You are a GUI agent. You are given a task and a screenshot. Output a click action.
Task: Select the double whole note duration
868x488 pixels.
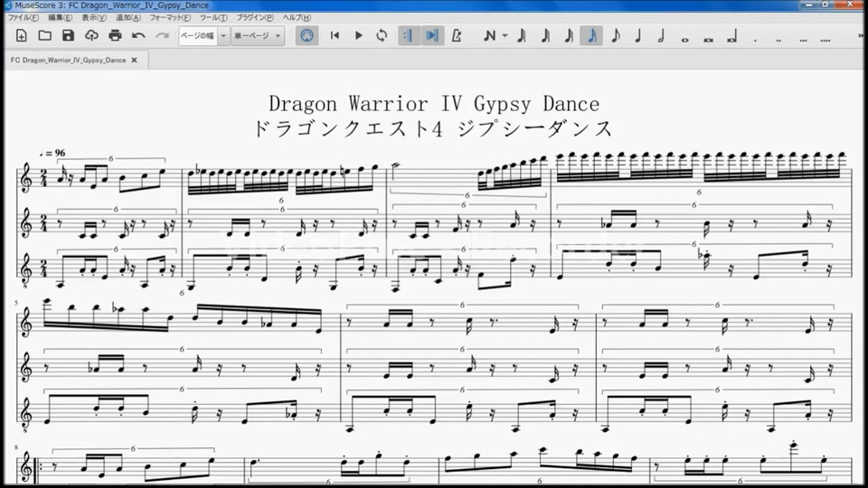pos(708,39)
